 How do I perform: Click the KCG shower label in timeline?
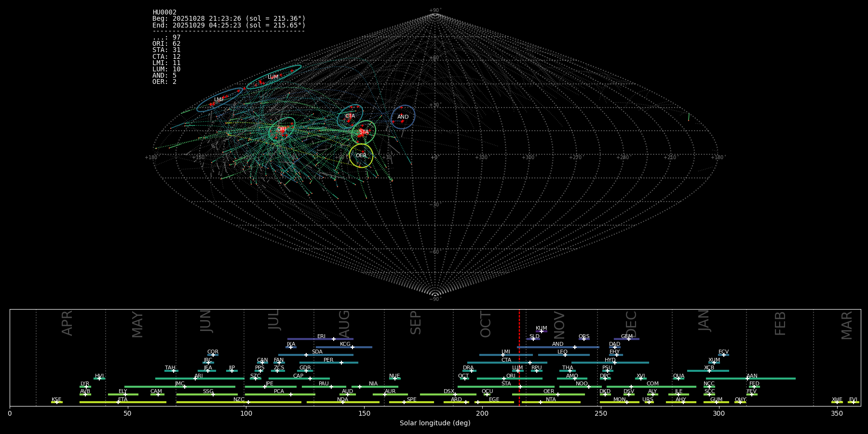[345, 344]
